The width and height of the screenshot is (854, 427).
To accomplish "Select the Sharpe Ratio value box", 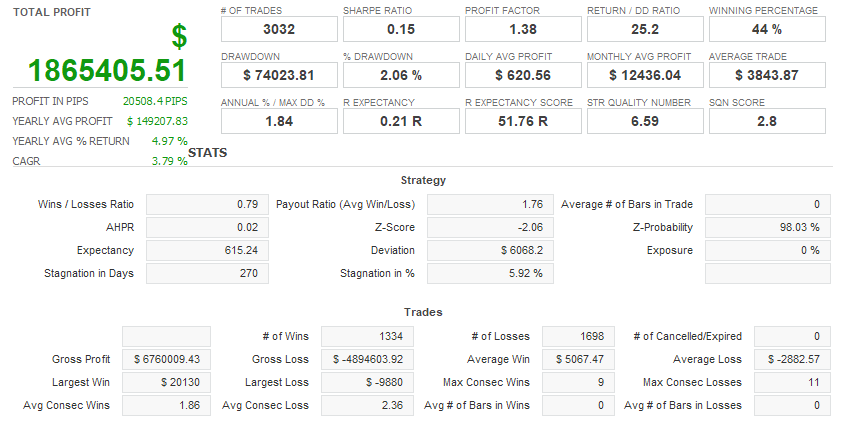I will 400,30.
